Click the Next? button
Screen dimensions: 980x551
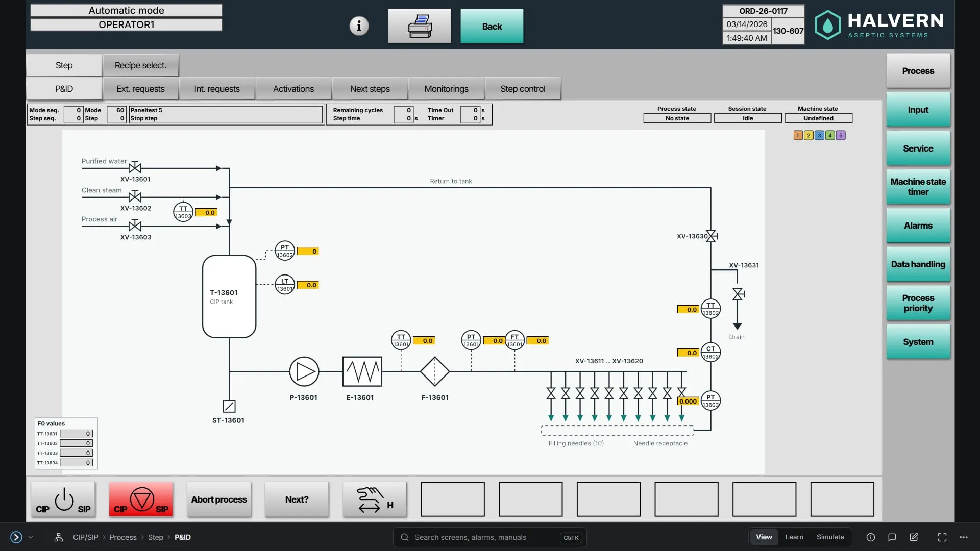(x=297, y=499)
